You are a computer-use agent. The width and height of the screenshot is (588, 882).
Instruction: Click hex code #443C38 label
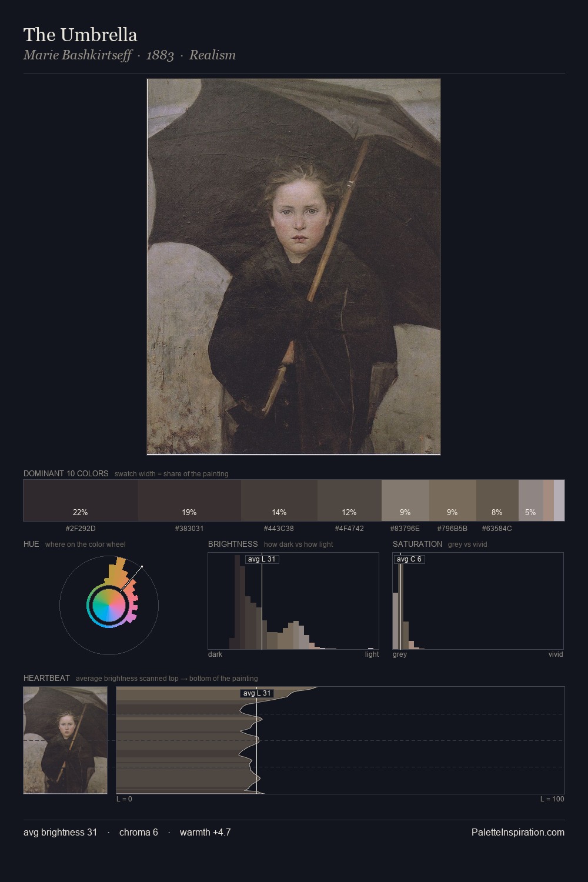279,529
